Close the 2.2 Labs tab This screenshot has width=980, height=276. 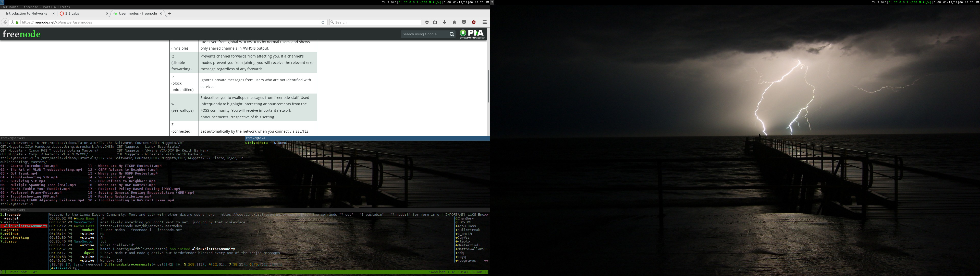107,13
